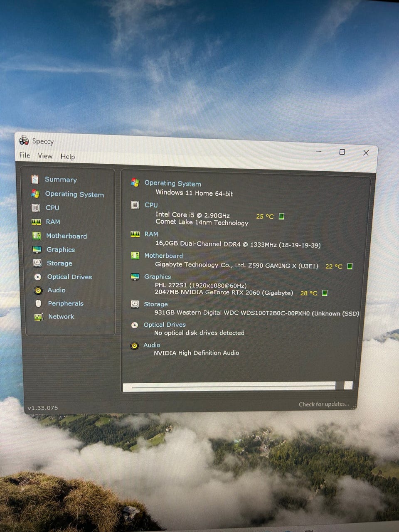This screenshot has height=532, width=399.
Task: Click the Windows 11 Home 64-bit text
Action: click(194, 193)
